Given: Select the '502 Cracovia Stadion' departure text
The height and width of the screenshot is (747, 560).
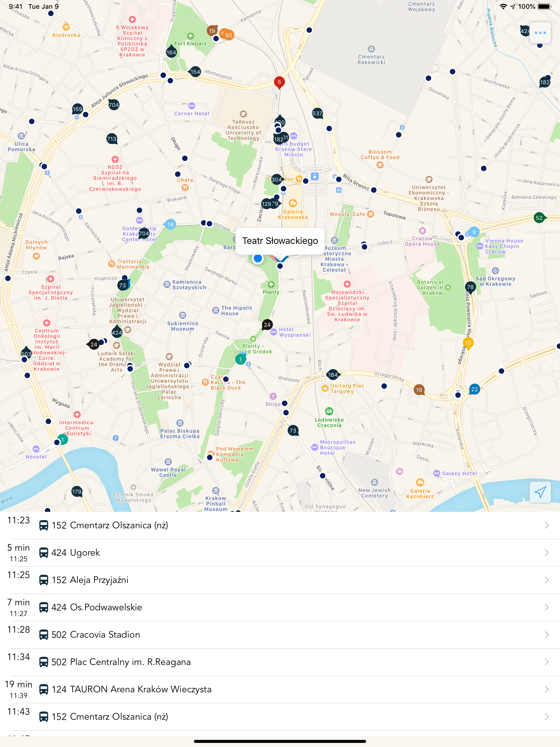Looking at the screenshot, I should 96,635.
